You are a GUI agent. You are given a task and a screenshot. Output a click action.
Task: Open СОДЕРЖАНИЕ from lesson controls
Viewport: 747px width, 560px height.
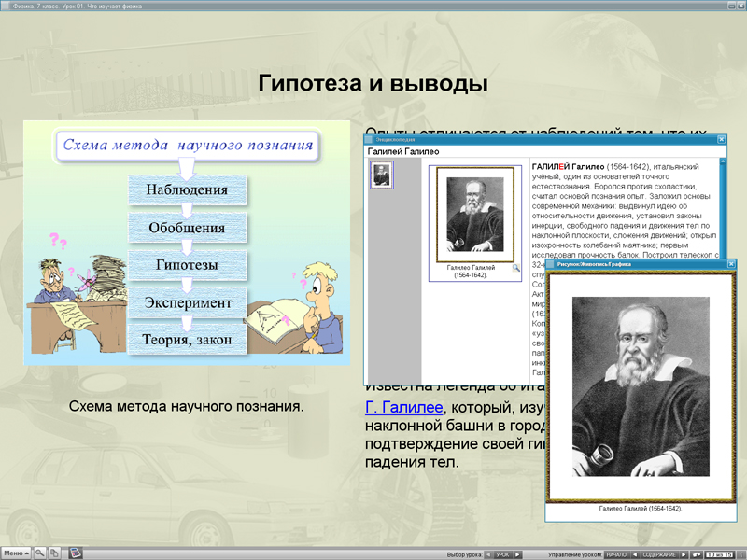point(660,552)
